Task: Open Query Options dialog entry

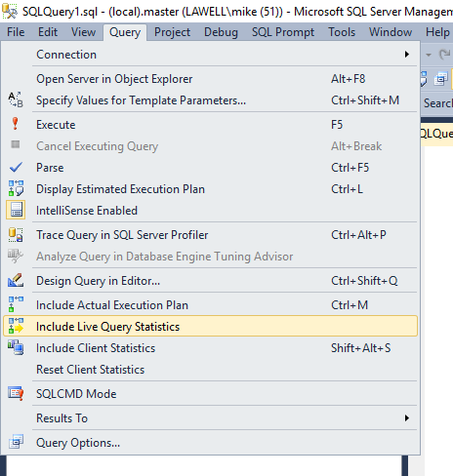Action: [x=210, y=443]
